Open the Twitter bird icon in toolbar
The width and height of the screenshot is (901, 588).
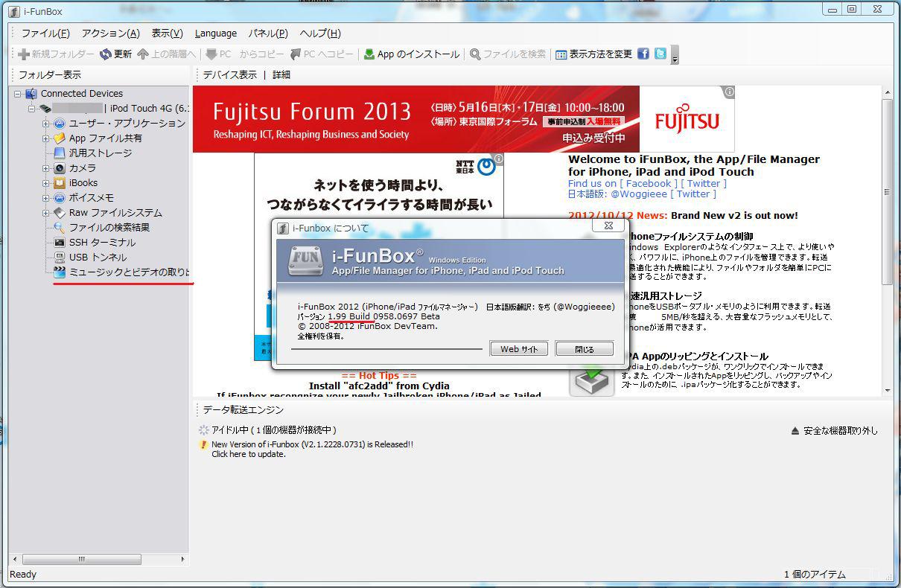coord(660,54)
